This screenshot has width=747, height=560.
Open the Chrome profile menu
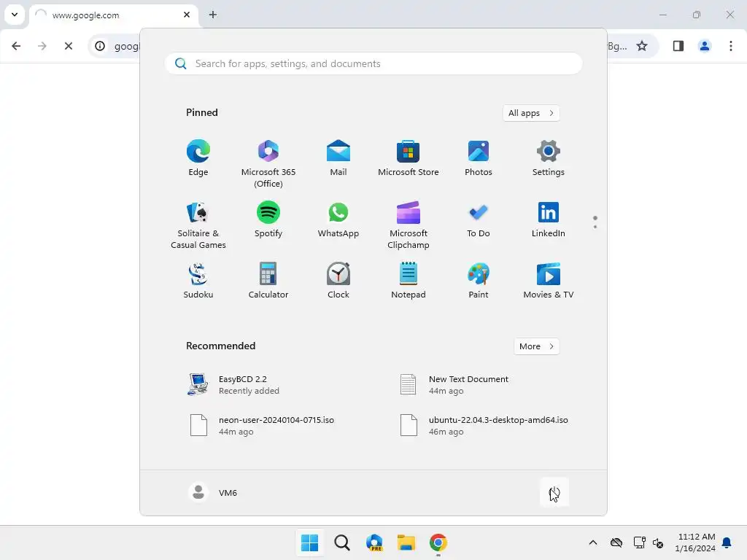(705, 46)
